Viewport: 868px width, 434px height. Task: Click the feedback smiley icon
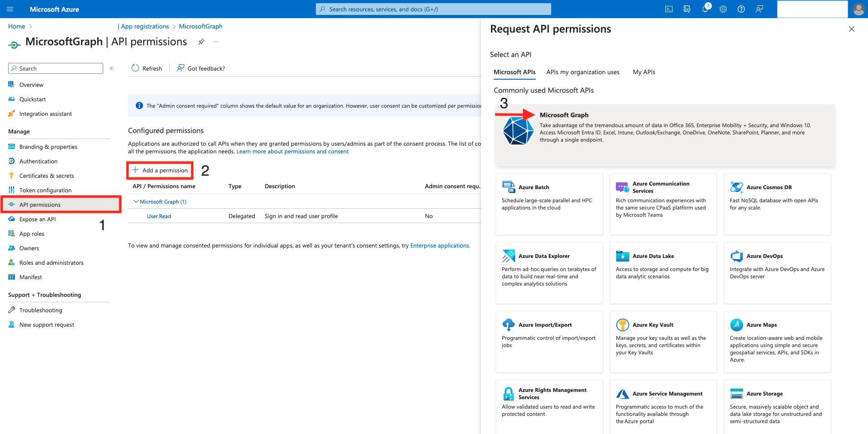(x=759, y=9)
